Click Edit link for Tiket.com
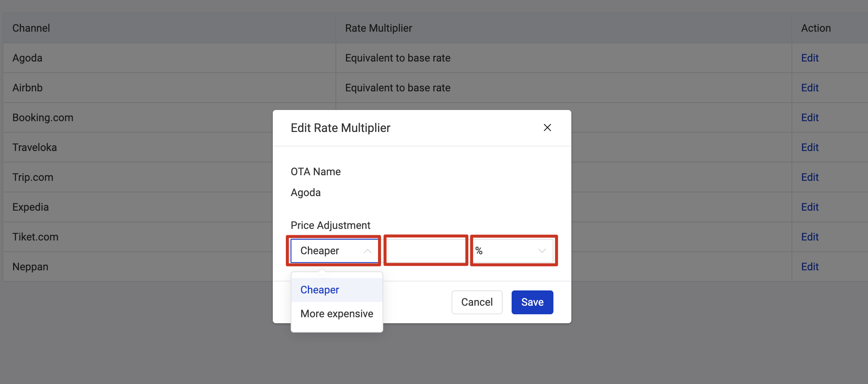 pos(809,237)
